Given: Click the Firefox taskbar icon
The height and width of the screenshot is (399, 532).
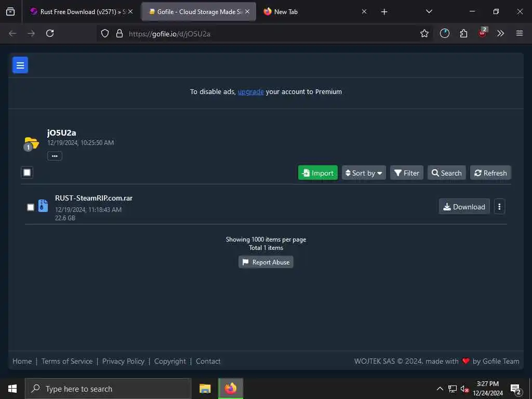Looking at the screenshot, I should [x=230, y=389].
